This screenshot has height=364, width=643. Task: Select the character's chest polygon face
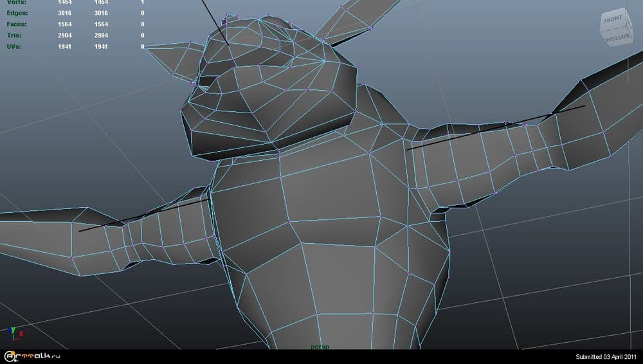[330, 189]
